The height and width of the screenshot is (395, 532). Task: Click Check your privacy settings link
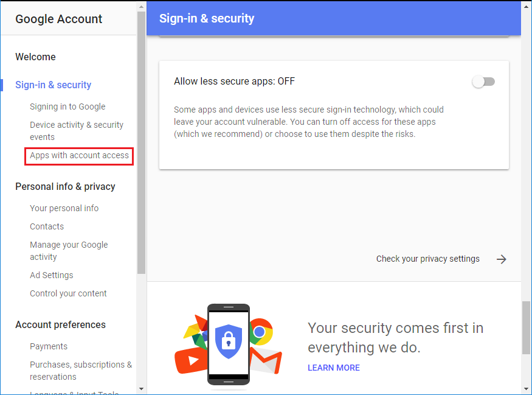tap(427, 259)
